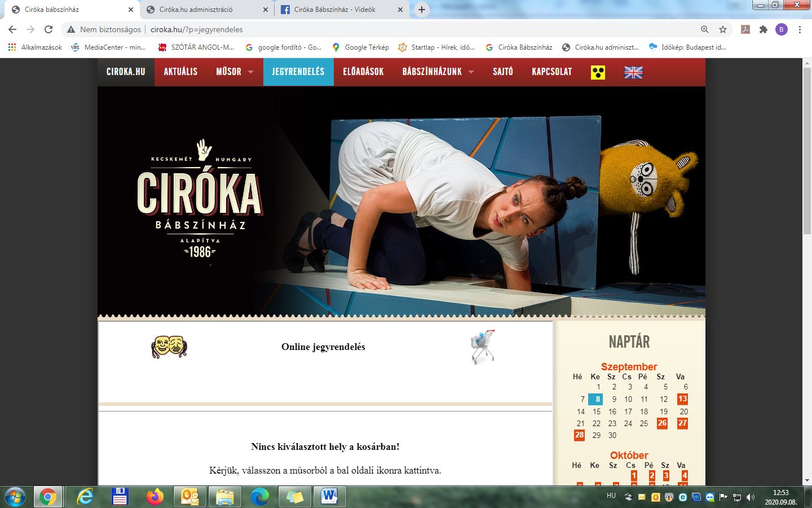Expand the BÁBSZÍNHÁZUNK menu dropdown arrow
This screenshot has height=508, width=812.
[471, 72]
